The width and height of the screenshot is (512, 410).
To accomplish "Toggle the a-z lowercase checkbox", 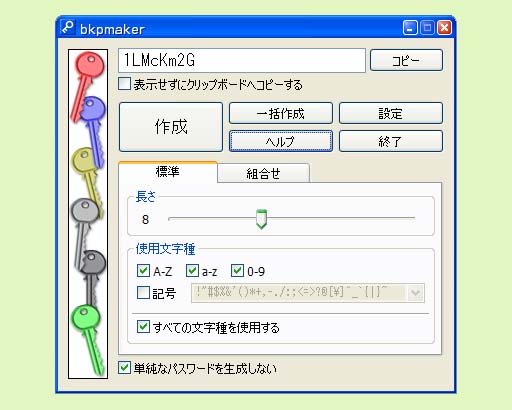I will tap(192, 271).
